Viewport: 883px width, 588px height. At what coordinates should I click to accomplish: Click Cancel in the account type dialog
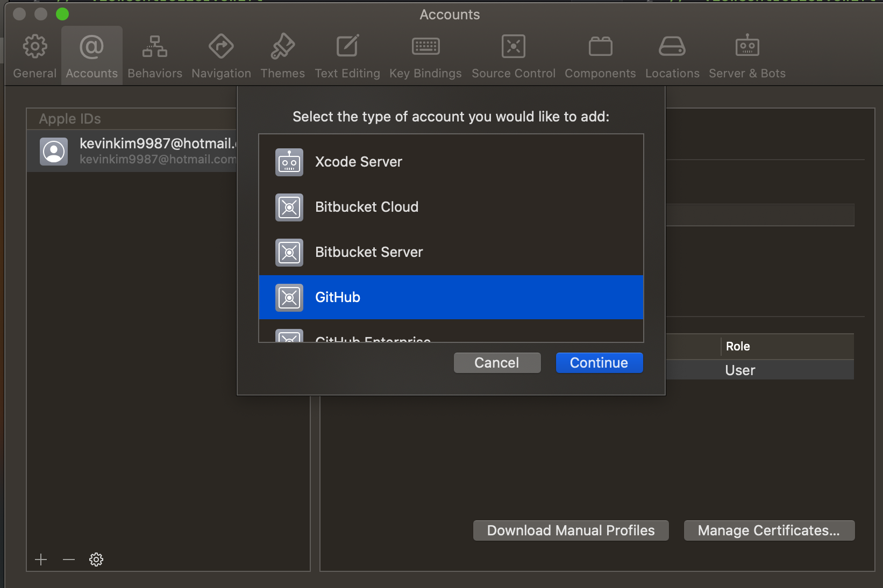pos(497,363)
